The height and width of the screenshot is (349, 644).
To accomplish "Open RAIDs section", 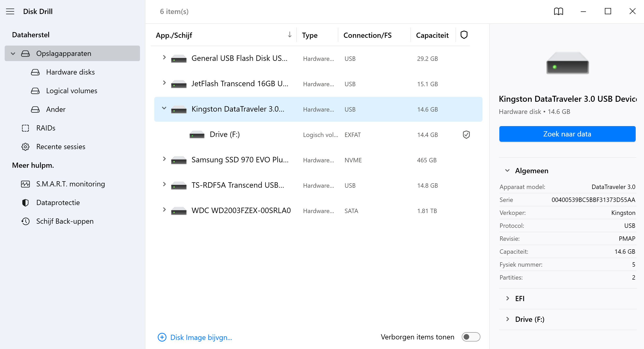I will (x=46, y=128).
